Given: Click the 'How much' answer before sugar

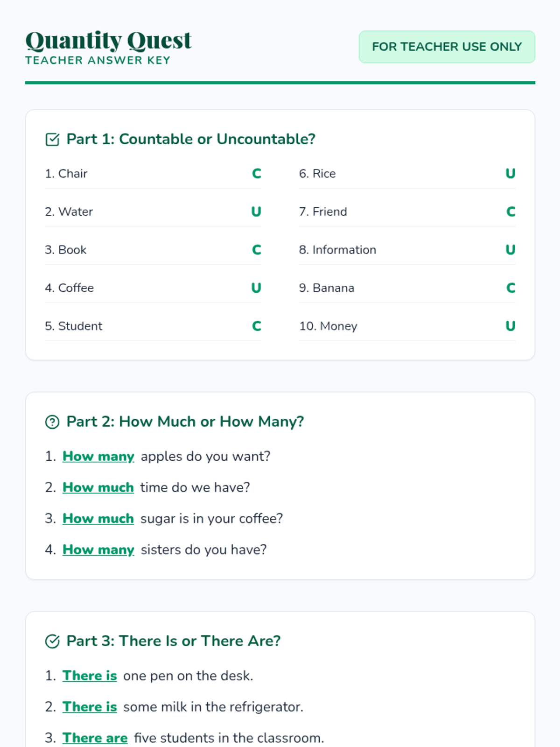Looking at the screenshot, I should [98, 519].
